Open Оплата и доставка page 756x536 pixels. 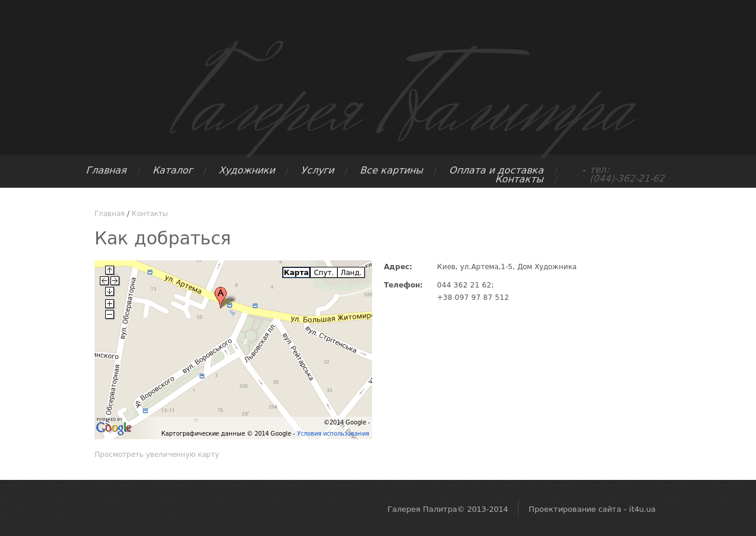pyautogui.click(x=496, y=171)
